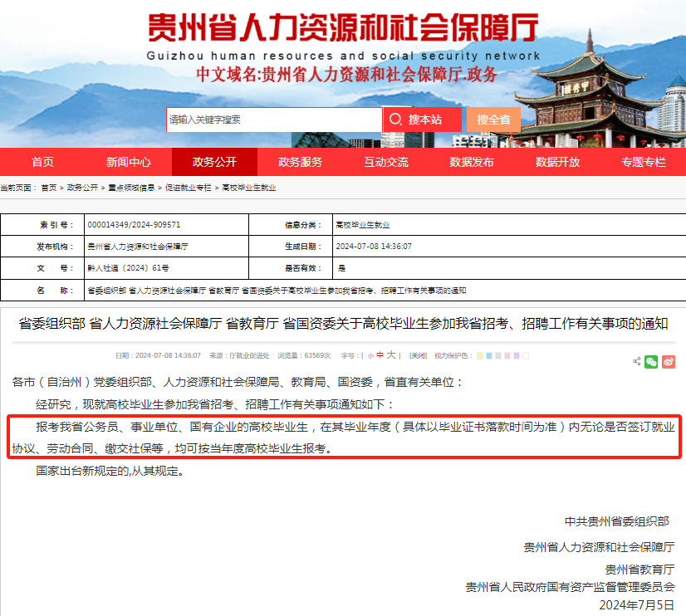Click the [关闭] close page link
This screenshot has width=686, height=616.
pyautogui.click(x=418, y=355)
